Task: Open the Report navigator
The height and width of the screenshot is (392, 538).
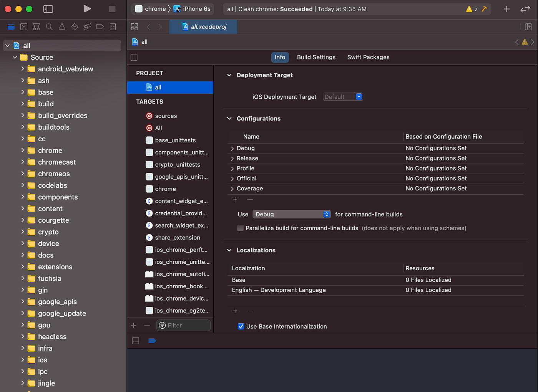Action: coord(113,26)
